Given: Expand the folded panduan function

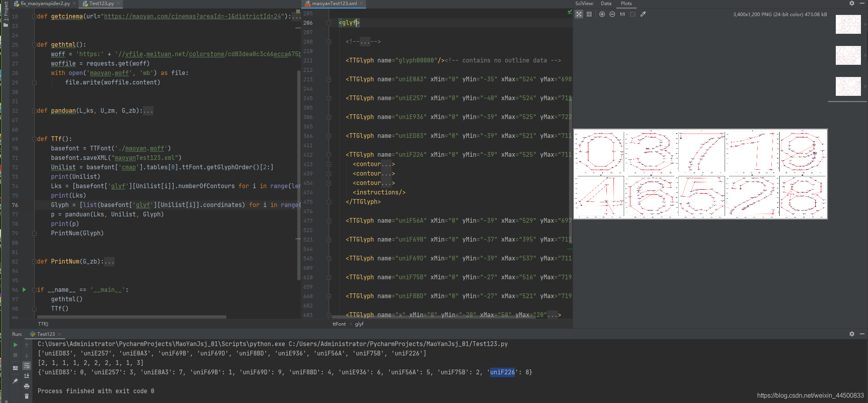Looking at the screenshot, I should 34,111.
